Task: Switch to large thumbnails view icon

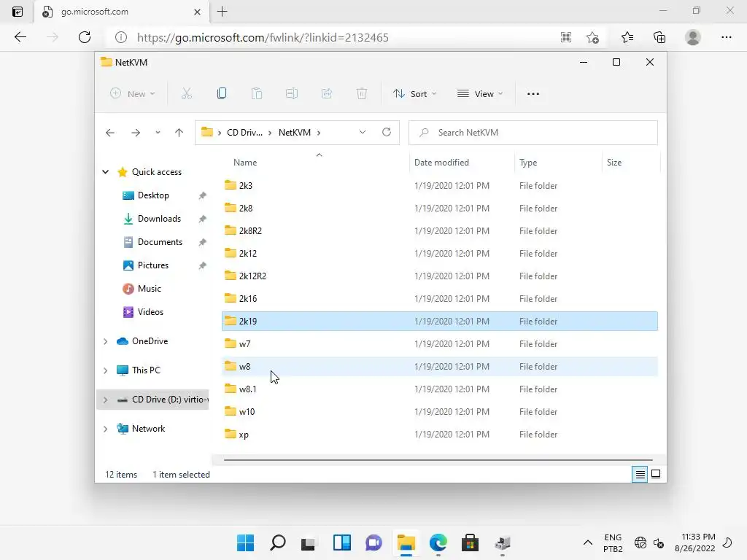Action: click(x=656, y=474)
